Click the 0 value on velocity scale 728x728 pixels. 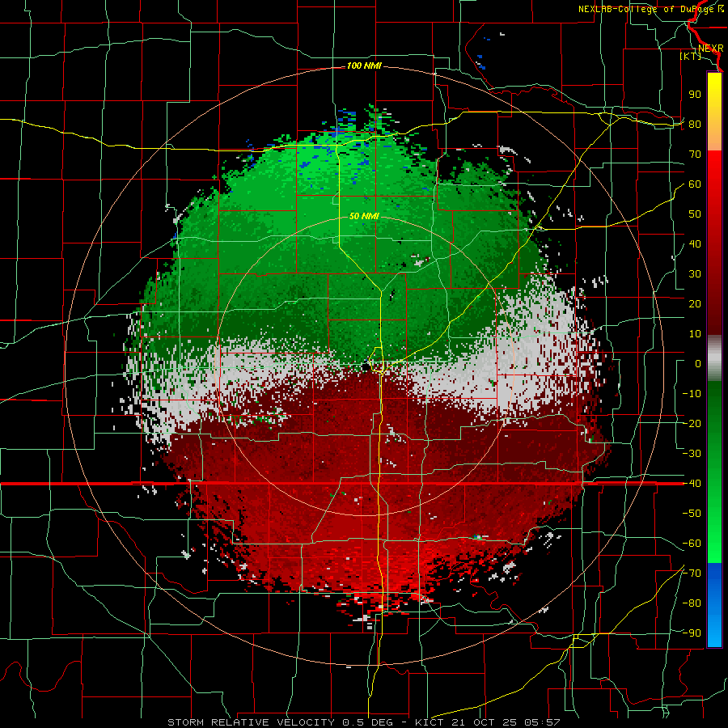[698, 364]
